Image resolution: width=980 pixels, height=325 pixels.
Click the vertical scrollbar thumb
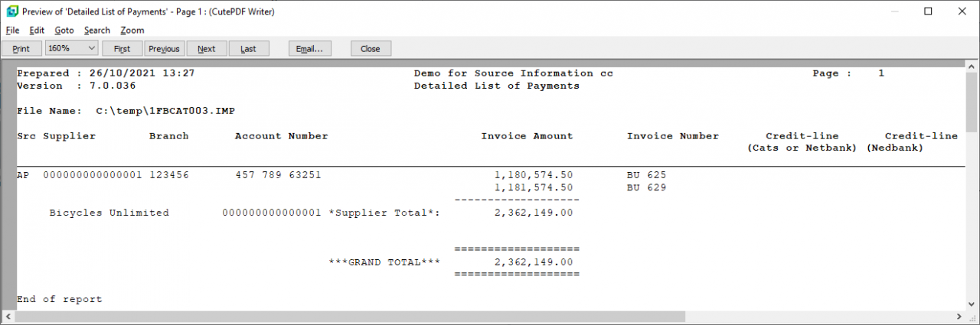[972, 103]
